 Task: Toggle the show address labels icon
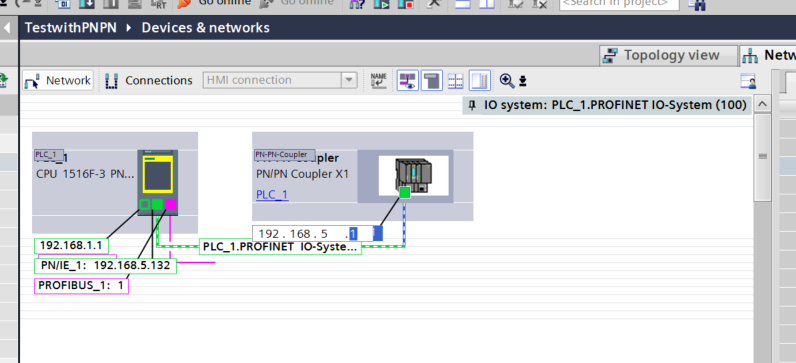(x=408, y=80)
